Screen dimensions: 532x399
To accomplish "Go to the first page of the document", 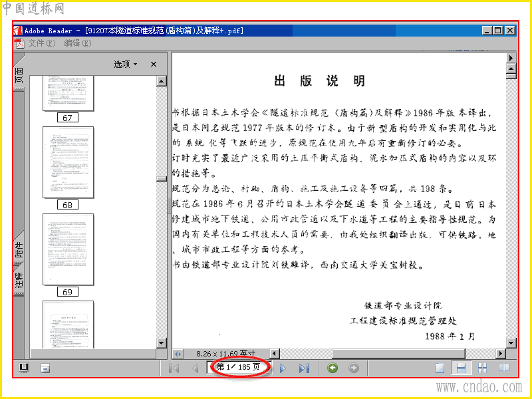I will coord(174,368).
